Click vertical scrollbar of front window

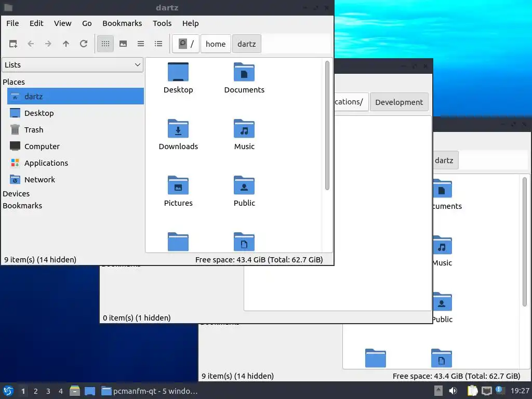click(x=327, y=126)
